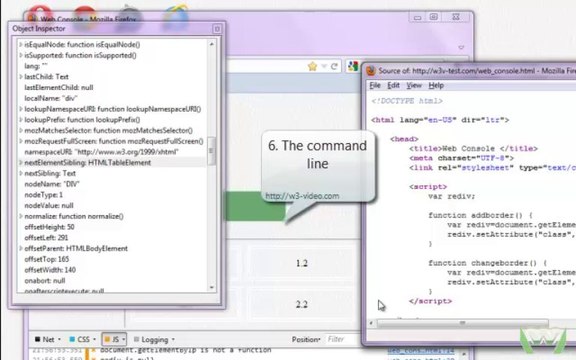The height and width of the screenshot is (360, 576).
Task: Expand the nextSibling: Text row
Action: [x=21, y=173]
